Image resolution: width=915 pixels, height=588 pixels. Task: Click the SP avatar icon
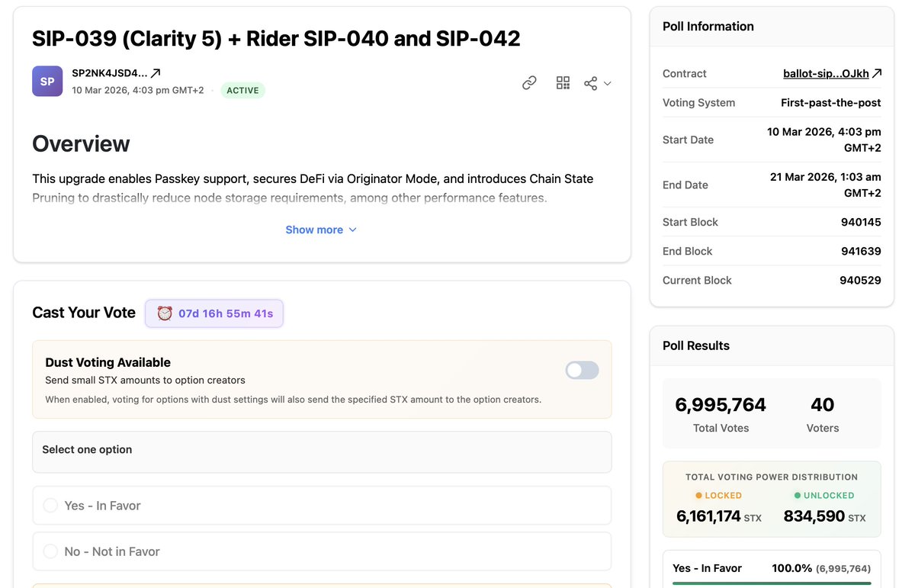tap(47, 82)
